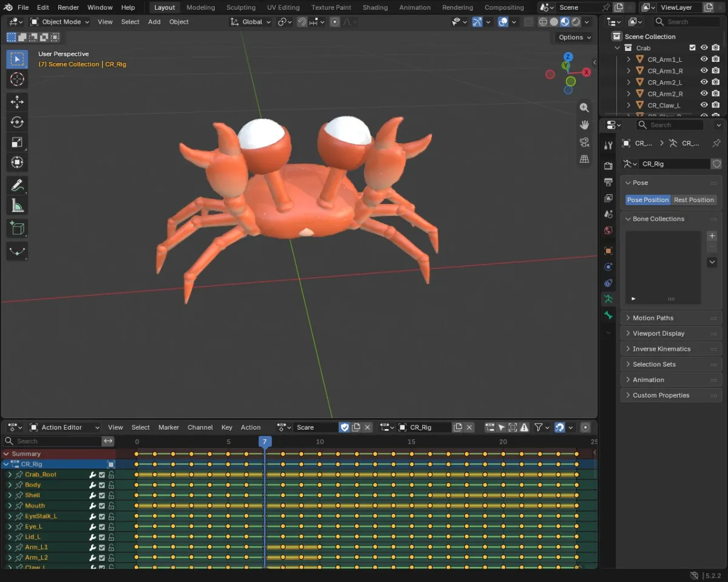
Task: Open the Global transform orientation dropdown
Action: click(251, 22)
